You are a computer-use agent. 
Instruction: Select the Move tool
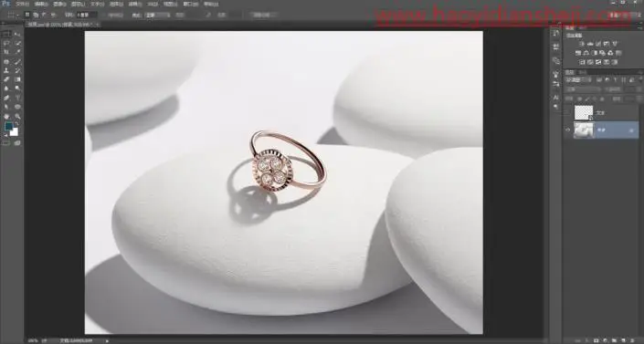tap(17, 34)
